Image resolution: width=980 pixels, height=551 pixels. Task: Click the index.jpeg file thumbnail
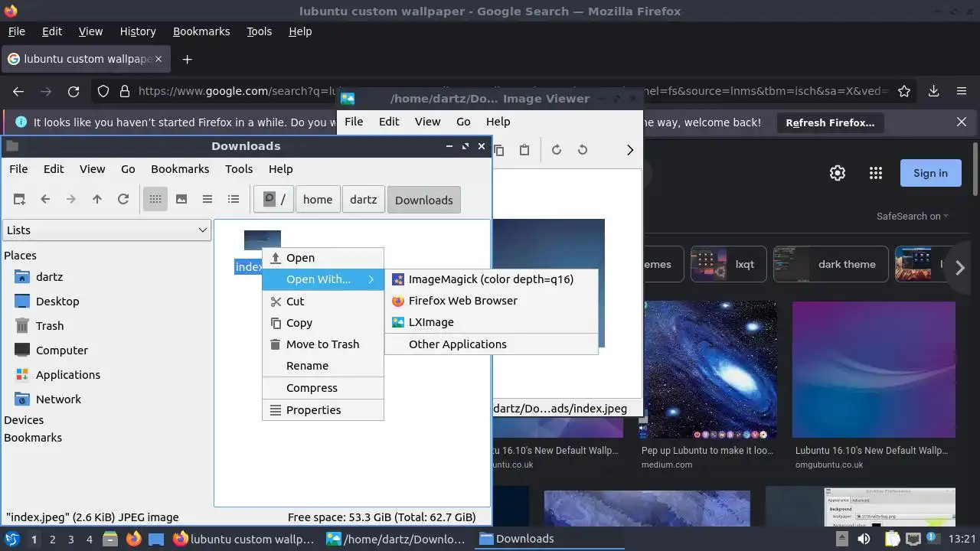click(263, 240)
